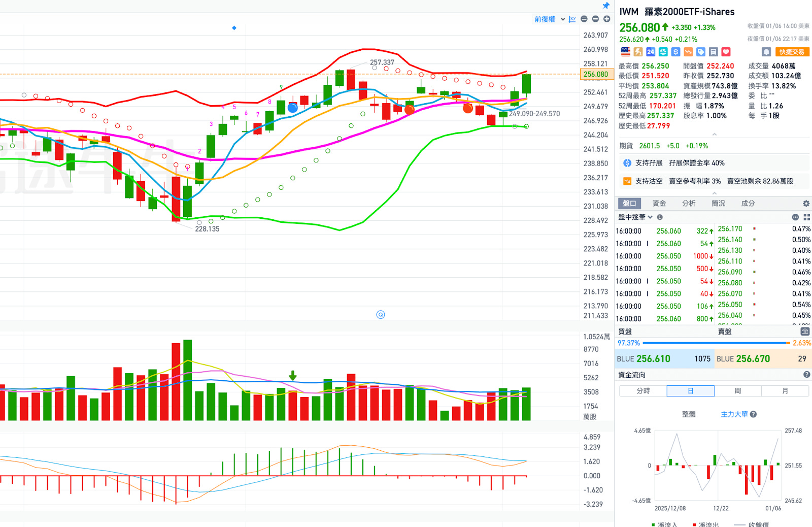The image size is (812, 527).
Task: Click the blue circle marker on candlestick chart
Action: pyautogui.click(x=292, y=108)
